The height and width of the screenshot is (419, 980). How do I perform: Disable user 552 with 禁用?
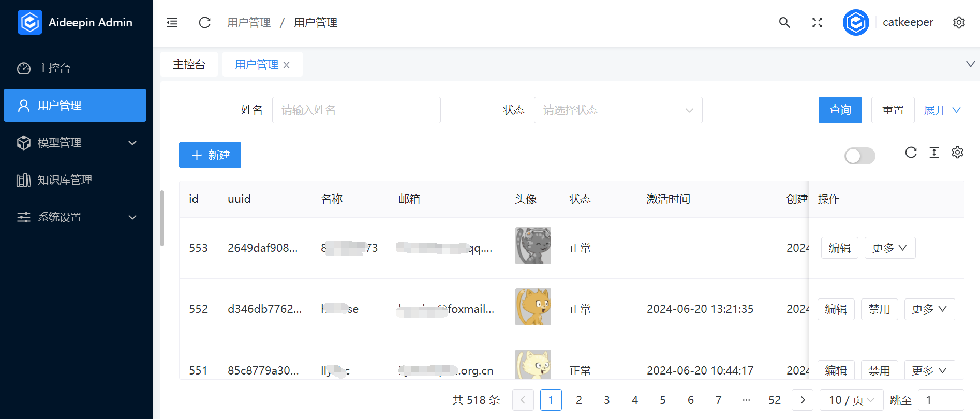[879, 309]
